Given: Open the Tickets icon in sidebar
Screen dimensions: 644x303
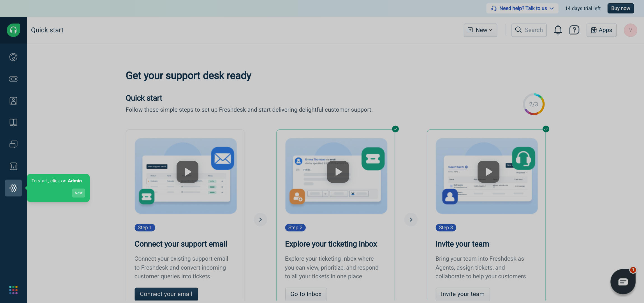Looking at the screenshot, I should [13, 79].
